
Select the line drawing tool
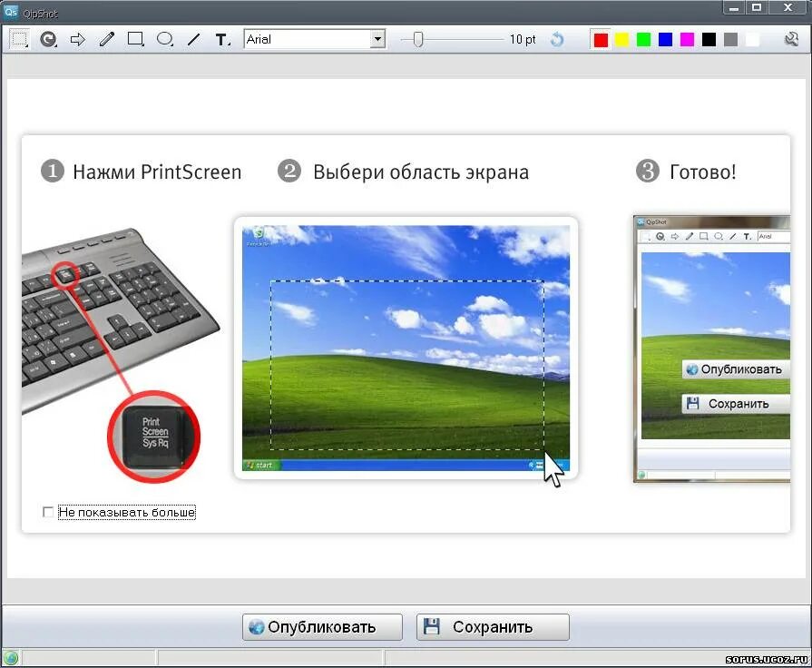(193, 39)
